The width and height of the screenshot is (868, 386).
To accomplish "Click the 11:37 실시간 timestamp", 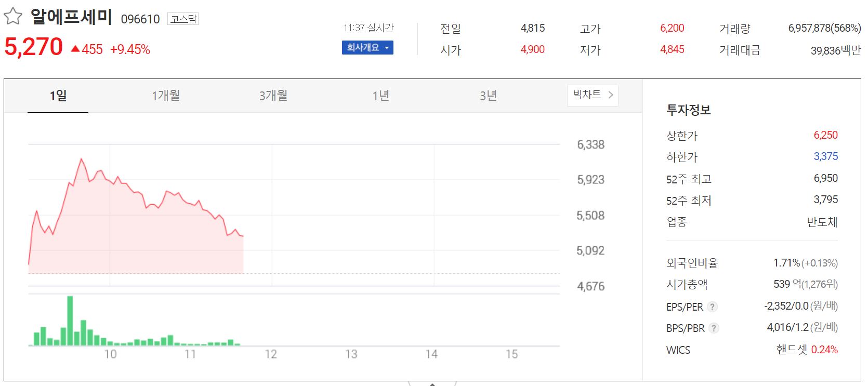I will [369, 28].
